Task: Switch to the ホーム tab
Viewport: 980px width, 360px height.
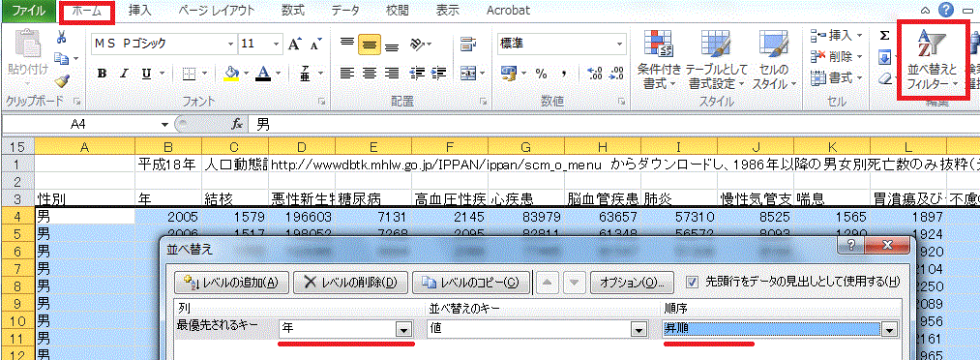Action: 87,11
